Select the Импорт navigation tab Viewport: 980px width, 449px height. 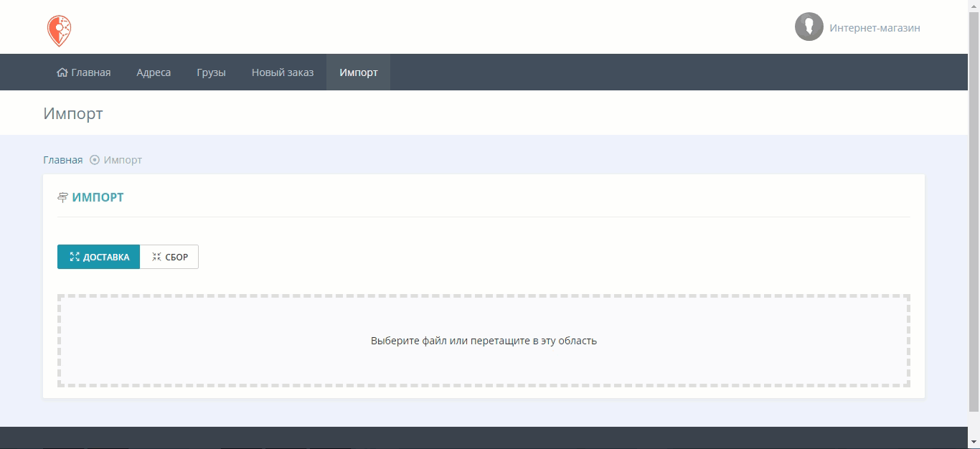pos(359,72)
